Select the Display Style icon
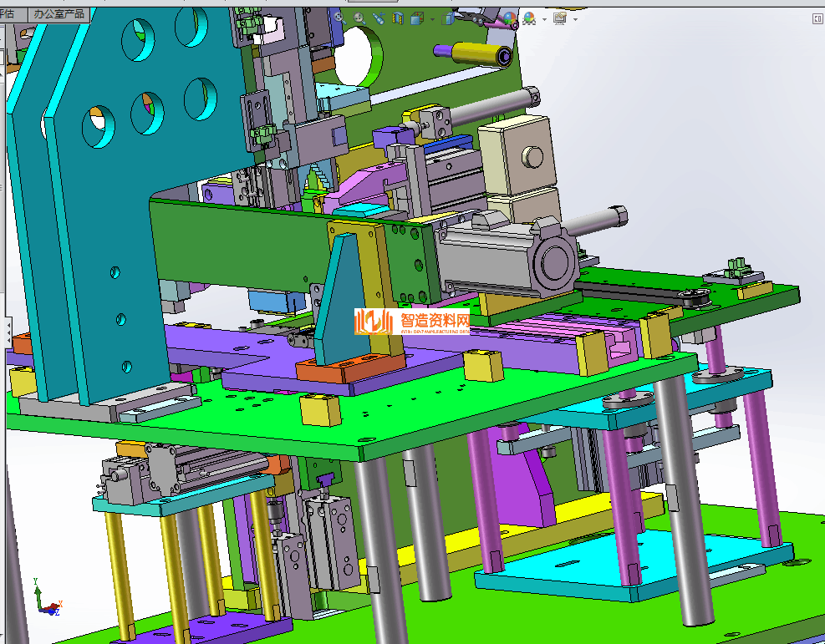 (449, 18)
